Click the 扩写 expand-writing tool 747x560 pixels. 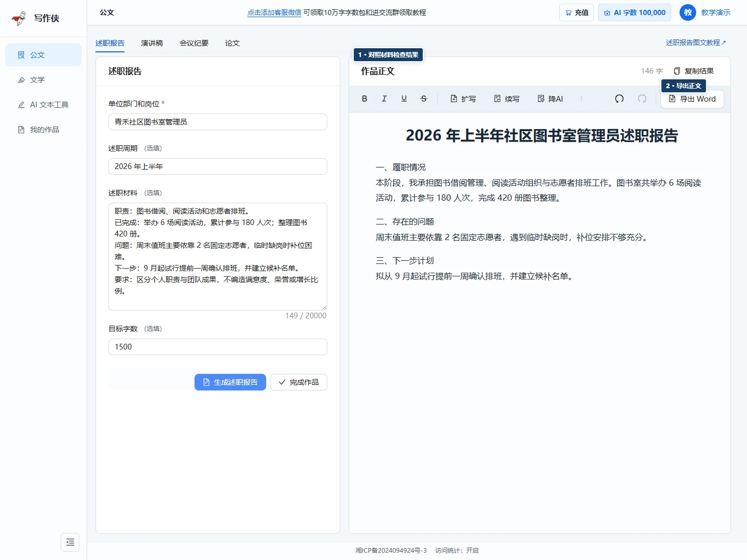(x=463, y=99)
